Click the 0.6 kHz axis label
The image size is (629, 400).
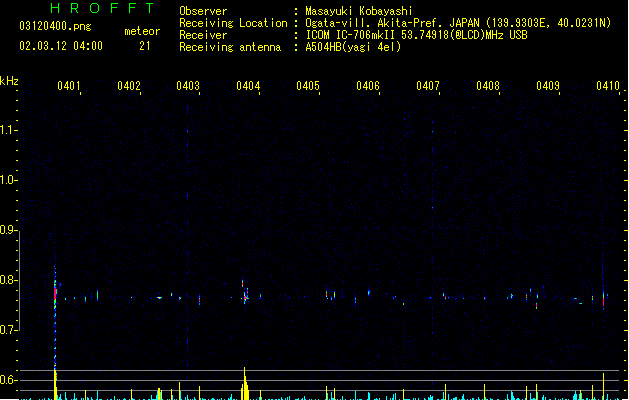8,380
